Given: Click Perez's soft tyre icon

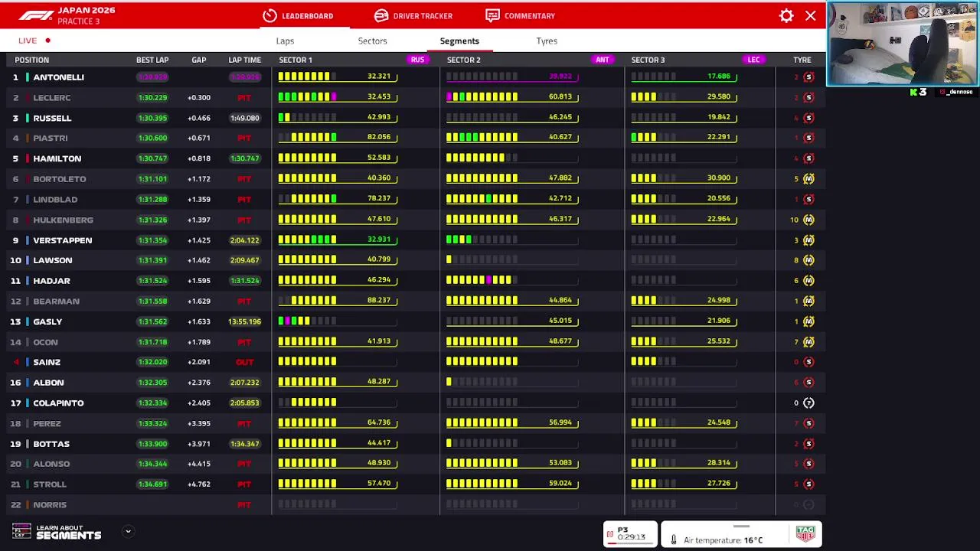Looking at the screenshot, I should tap(808, 423).
